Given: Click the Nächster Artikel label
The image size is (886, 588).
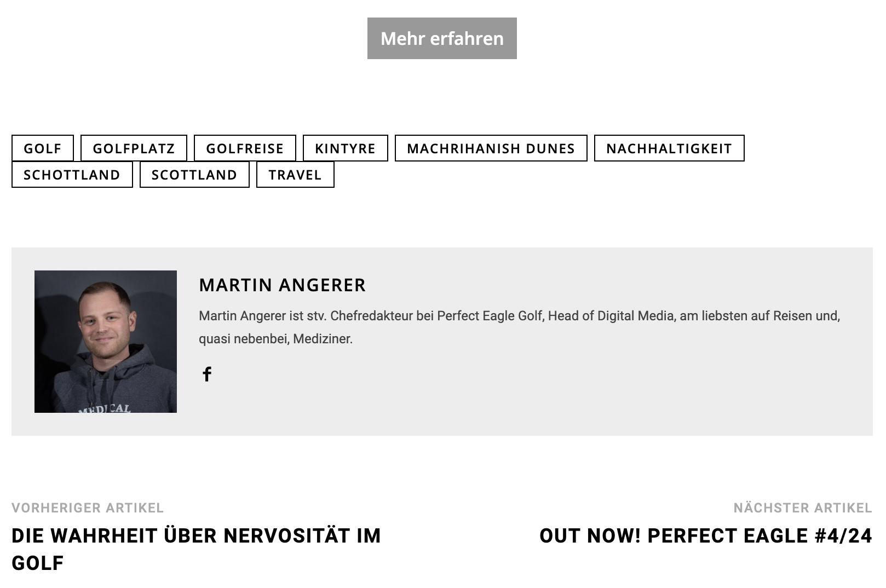Looking at the screenshot, I should [x=803, y=508].
